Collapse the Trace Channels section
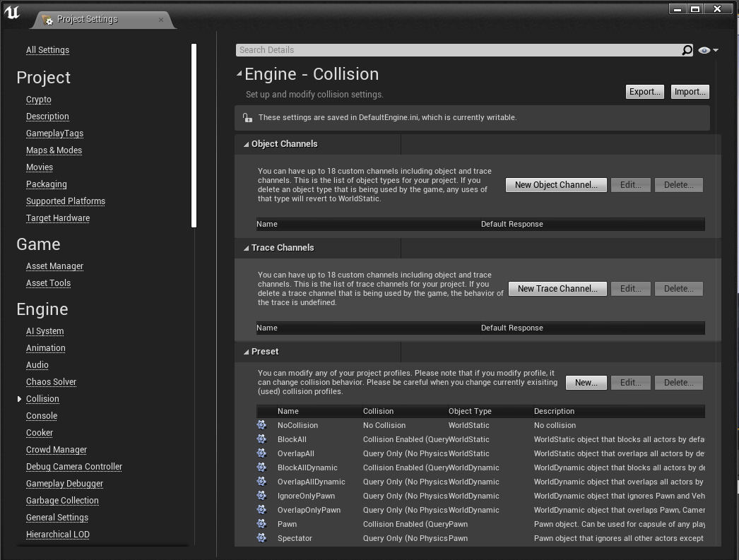The height and width of the screenshot is (560, 739). (246, 248)
